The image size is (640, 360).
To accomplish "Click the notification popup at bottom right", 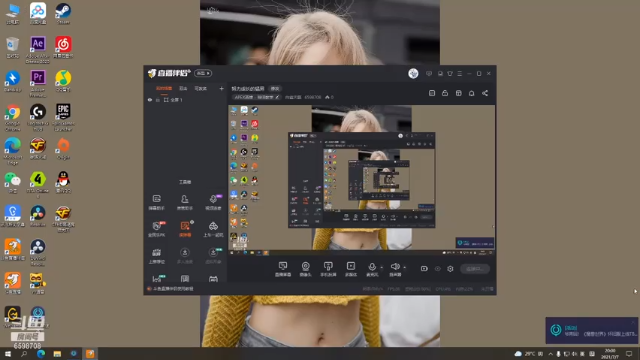I will [x=592, y=330].
